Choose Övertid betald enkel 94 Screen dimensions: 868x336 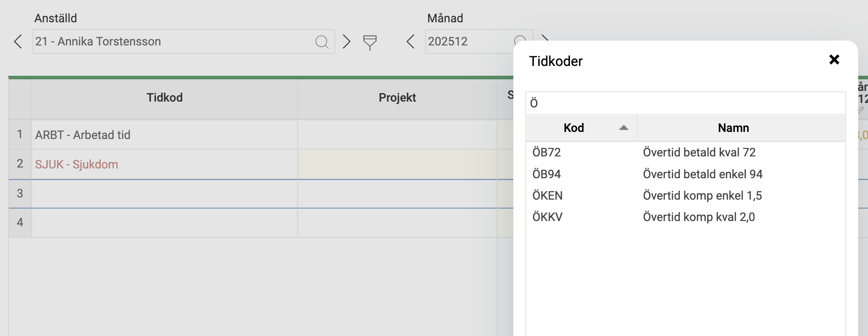(702, 174)
